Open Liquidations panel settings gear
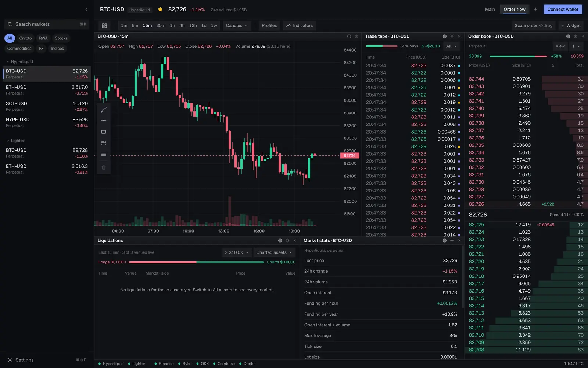This screenshot has height=368, width=588. pyautogui.click(x=287, y=241)
